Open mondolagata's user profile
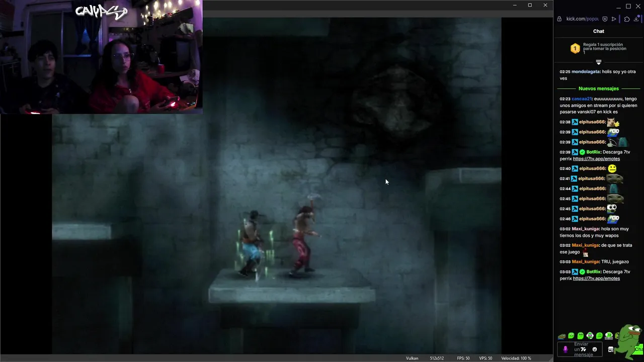The image size is (644, 362). (x=586, y=71)
